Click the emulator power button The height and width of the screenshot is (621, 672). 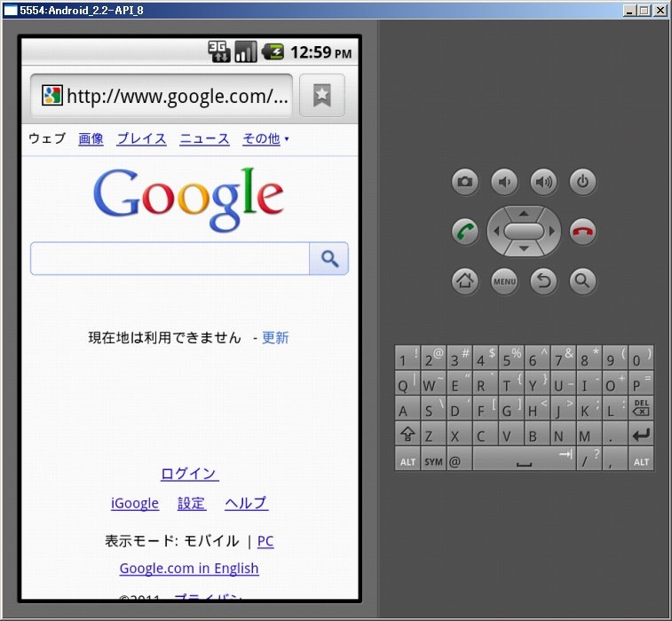582,182
